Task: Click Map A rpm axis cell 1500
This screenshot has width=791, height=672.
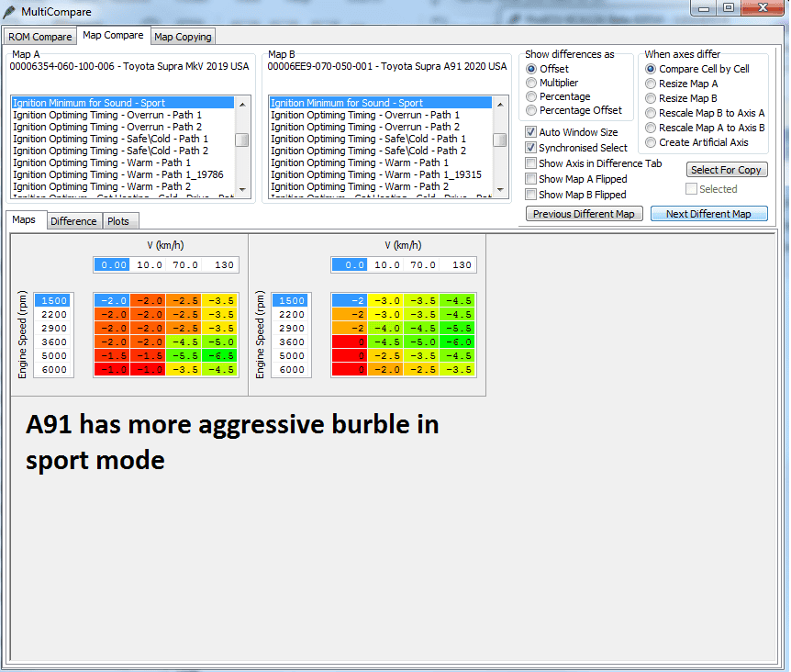Action: [54, 301]
